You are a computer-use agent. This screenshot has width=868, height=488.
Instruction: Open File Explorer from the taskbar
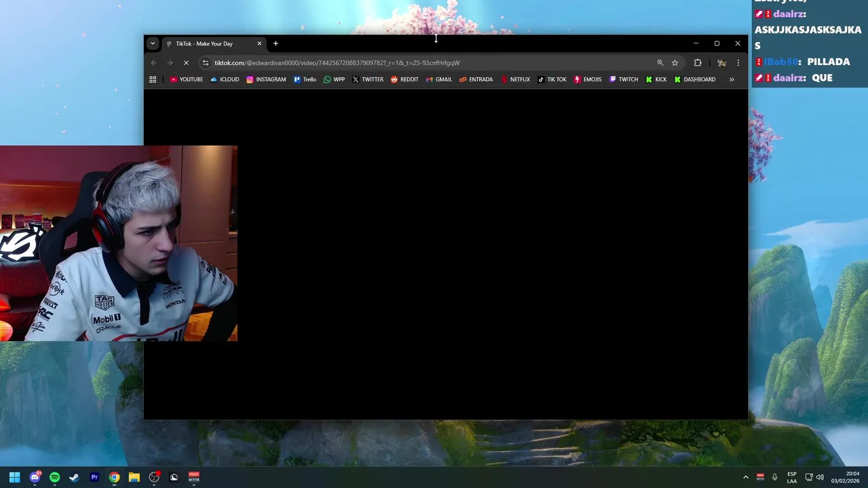134,477
